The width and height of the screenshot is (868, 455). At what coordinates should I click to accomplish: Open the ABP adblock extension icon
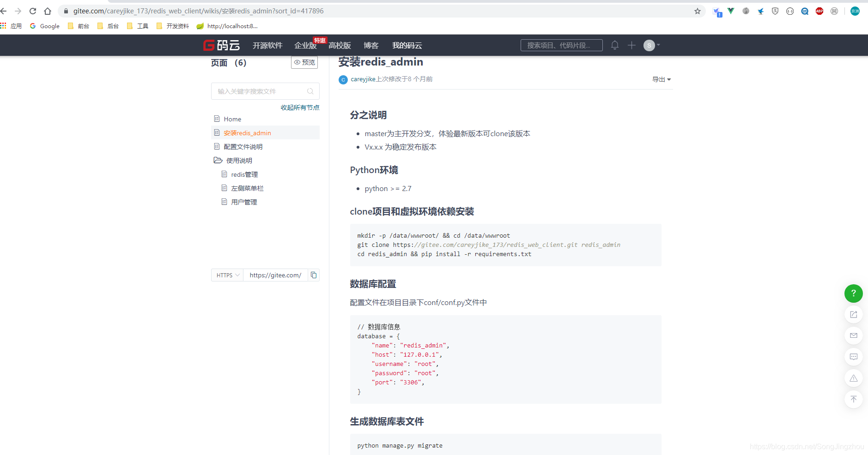click(x=819, y=11)
